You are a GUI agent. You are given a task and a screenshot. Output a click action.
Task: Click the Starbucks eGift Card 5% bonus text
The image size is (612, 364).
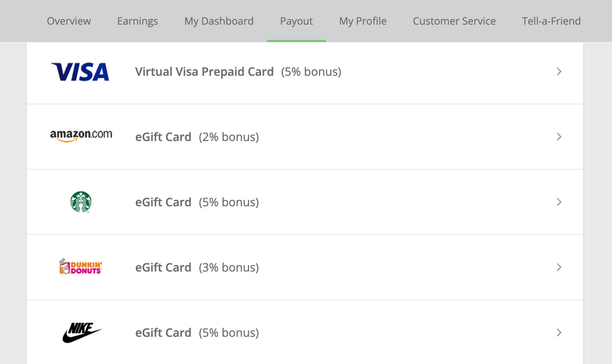[x=197, y=202]
